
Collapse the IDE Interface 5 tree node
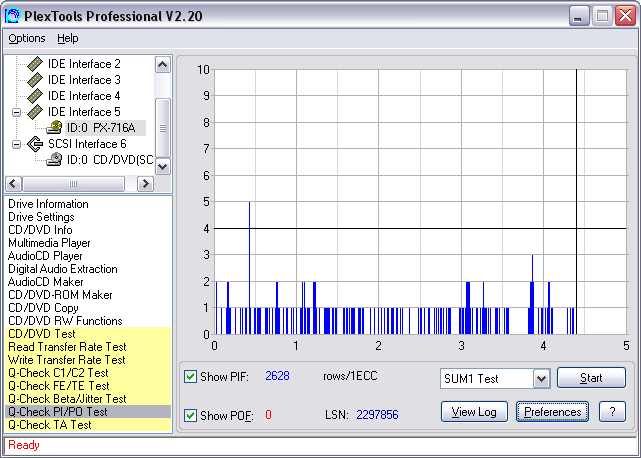pyautogui.click(x=16, y=112)
